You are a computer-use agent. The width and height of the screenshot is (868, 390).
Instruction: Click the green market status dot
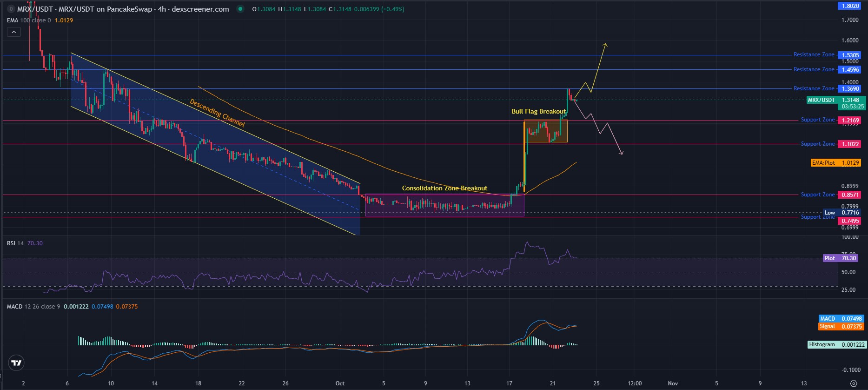click(x=239, y=9)
